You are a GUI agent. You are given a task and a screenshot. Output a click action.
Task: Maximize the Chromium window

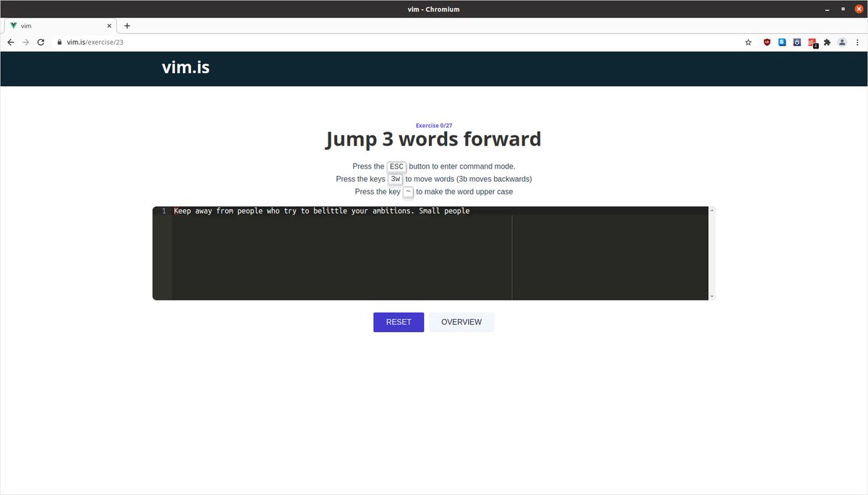(x=843, y=9)
